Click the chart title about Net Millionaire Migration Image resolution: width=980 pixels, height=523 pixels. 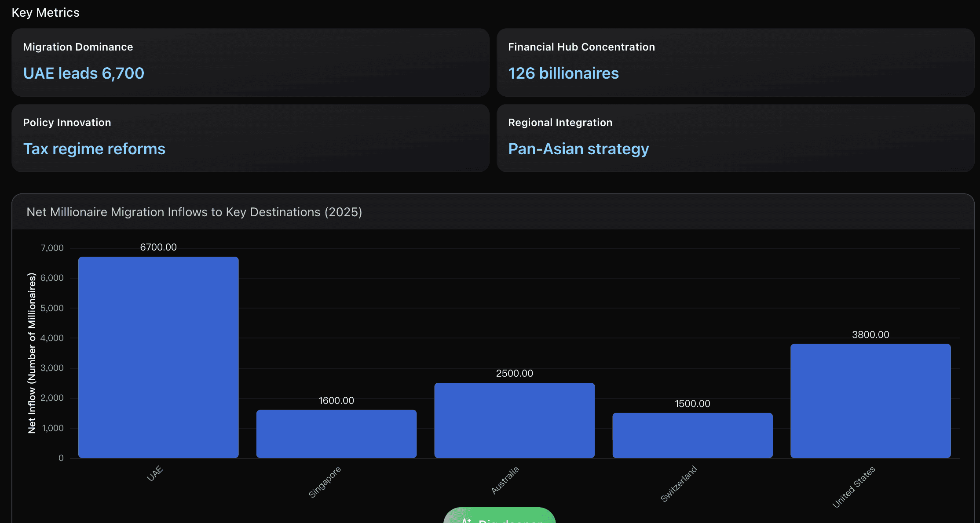[194, 212]
